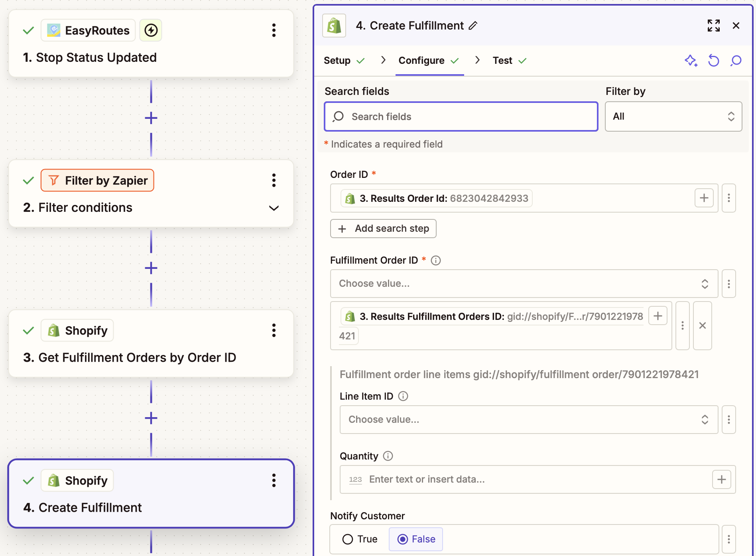Screen dimensions: 756x556
Task: Click the pencil icon to rename step
Action: [x=473, y=26]
